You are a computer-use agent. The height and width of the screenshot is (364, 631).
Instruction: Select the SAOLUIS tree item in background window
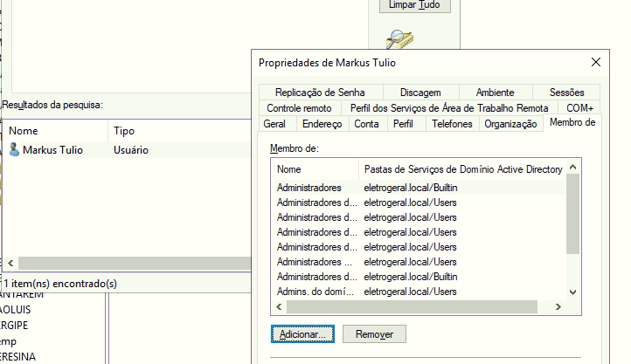click(15, 309)
